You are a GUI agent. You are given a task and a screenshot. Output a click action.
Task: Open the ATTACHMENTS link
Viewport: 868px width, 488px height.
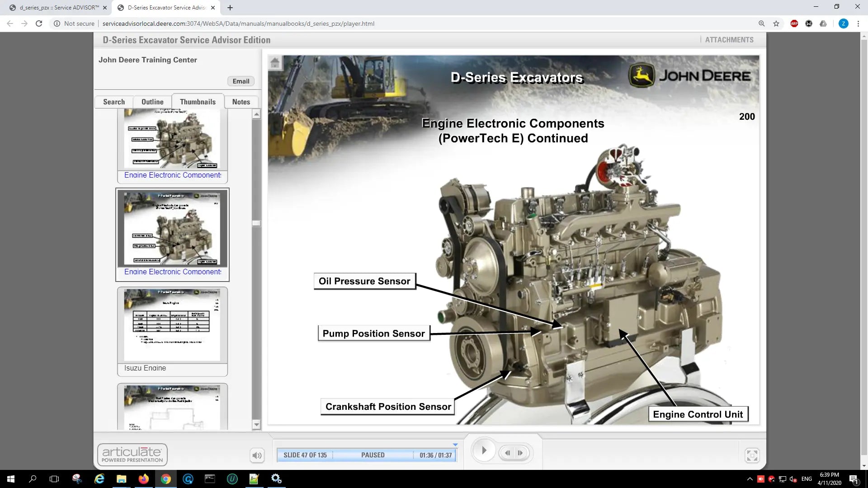click(729, 40)
